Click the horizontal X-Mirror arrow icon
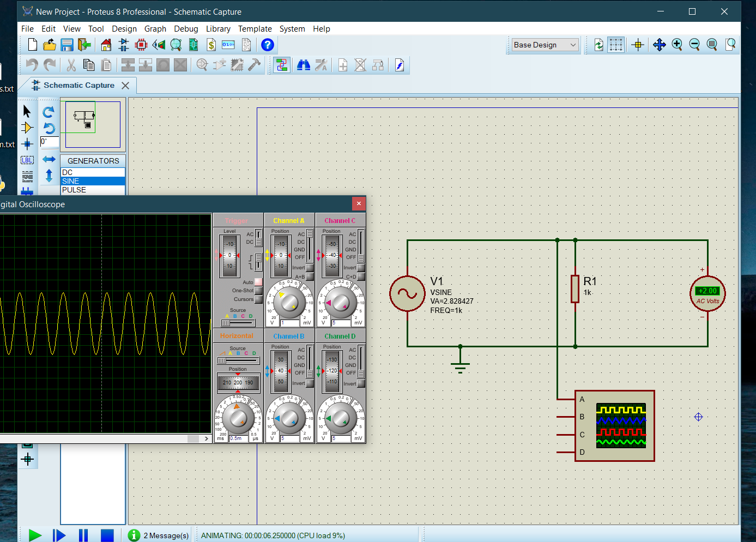 point(49,159)
